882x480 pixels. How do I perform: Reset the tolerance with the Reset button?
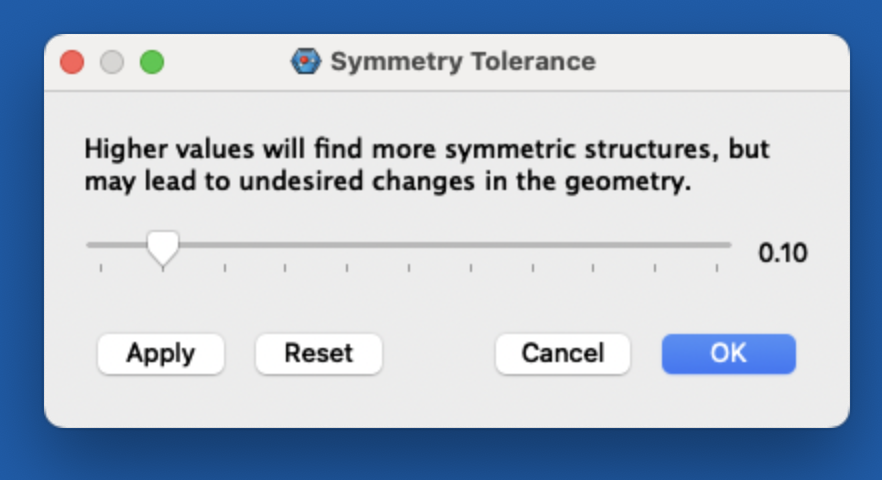(319, 354)
